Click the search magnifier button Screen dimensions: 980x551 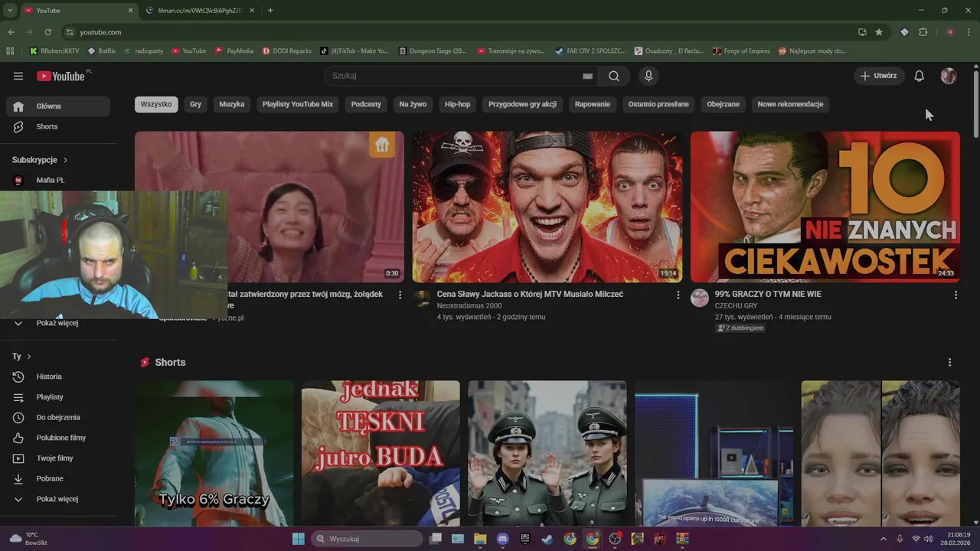pos(614,76)
